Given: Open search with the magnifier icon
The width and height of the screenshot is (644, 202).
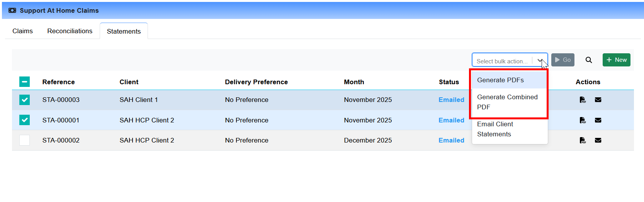Looking at the screenshot, I should point(589,60).
